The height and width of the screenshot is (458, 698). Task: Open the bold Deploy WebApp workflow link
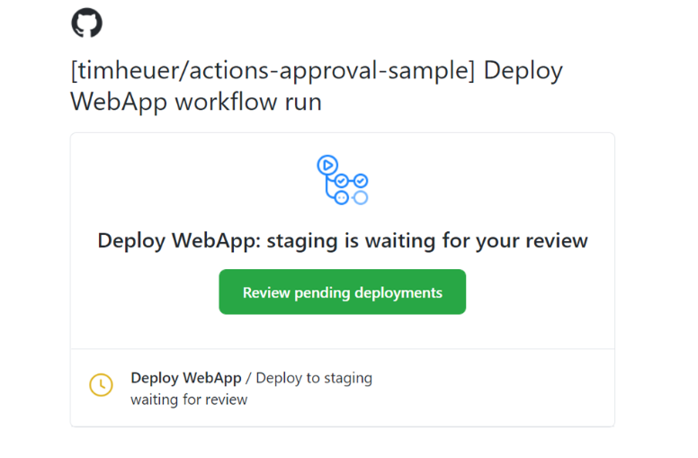coord(186,378)
